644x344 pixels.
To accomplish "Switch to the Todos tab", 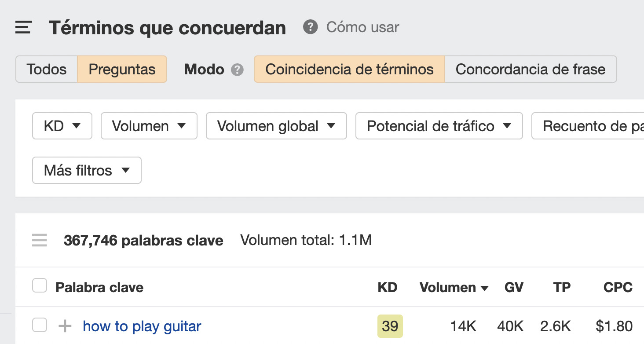I will pyautogui.click(x=47, y=70).
